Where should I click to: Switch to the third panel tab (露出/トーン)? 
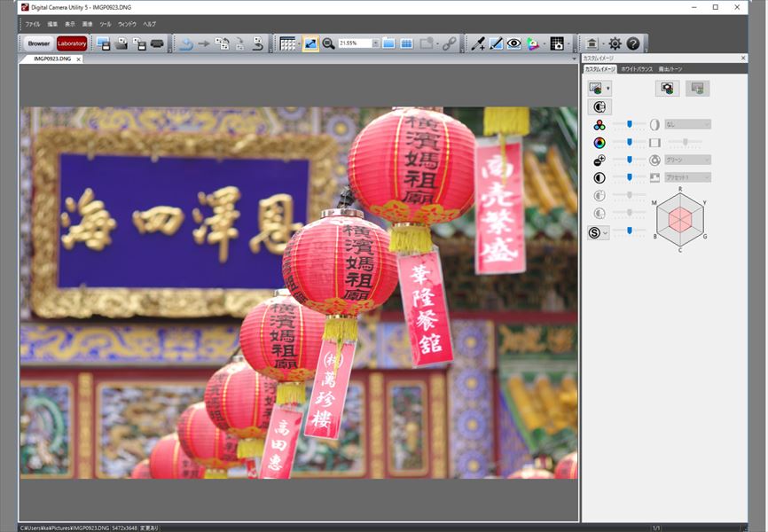670,69
